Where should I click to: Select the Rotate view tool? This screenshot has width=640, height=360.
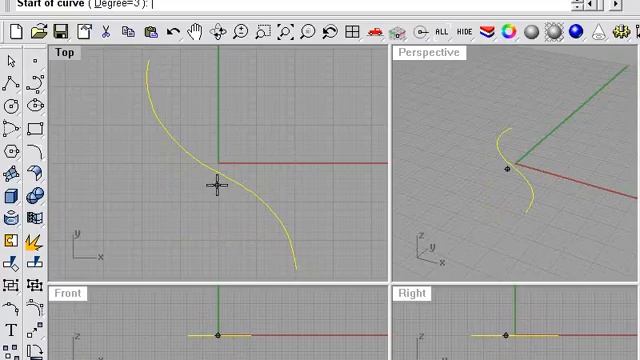pyautogui.click(x=218, y=32)
